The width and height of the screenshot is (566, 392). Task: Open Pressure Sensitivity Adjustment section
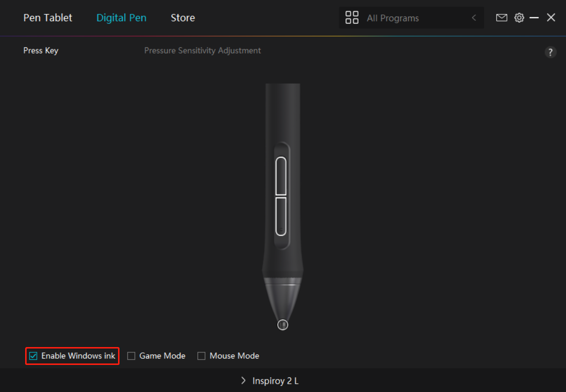click(x=202, y=51)
